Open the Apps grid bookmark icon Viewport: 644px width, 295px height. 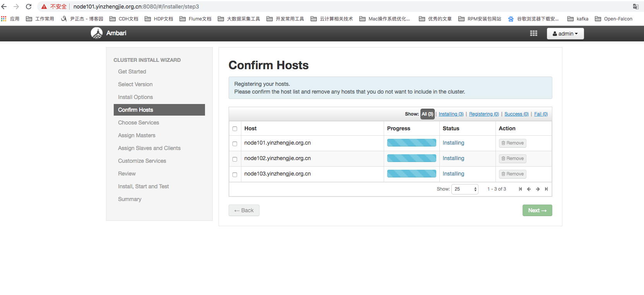pyautogui.click(x=4, y=19)
